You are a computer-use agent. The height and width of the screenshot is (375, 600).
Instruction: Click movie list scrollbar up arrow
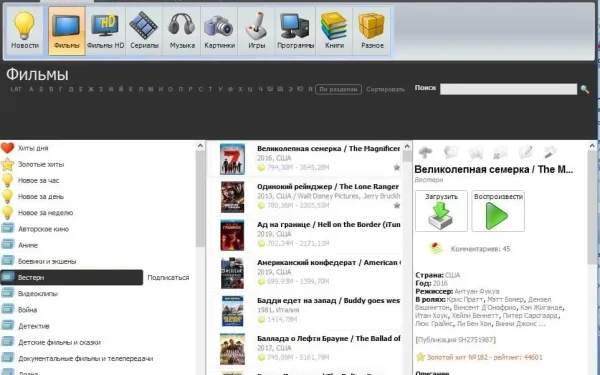coord(407,146)
